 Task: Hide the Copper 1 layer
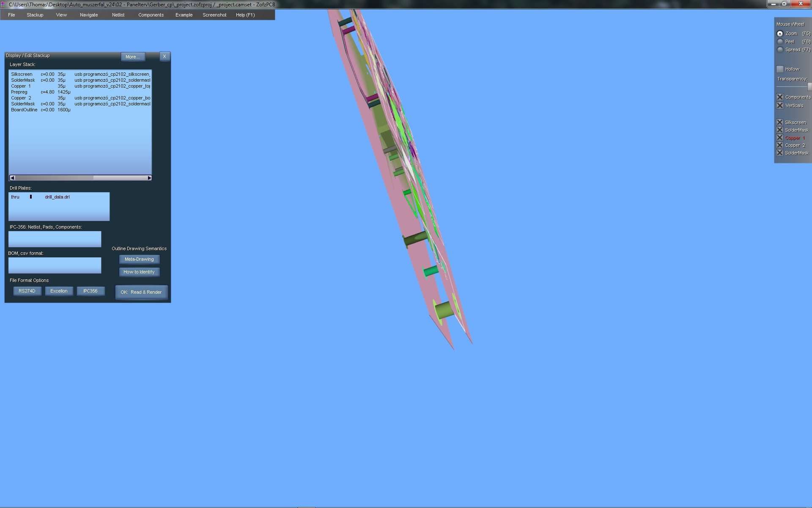780,138
